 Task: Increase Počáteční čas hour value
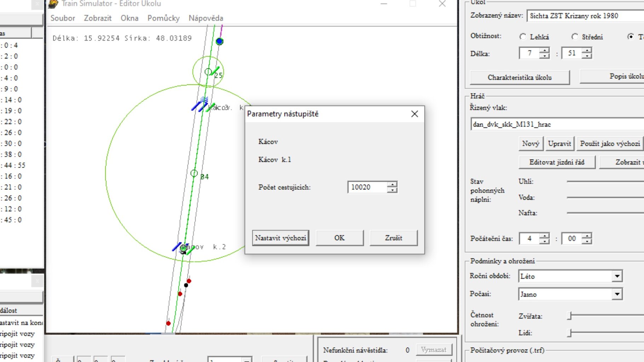[545, 236]
